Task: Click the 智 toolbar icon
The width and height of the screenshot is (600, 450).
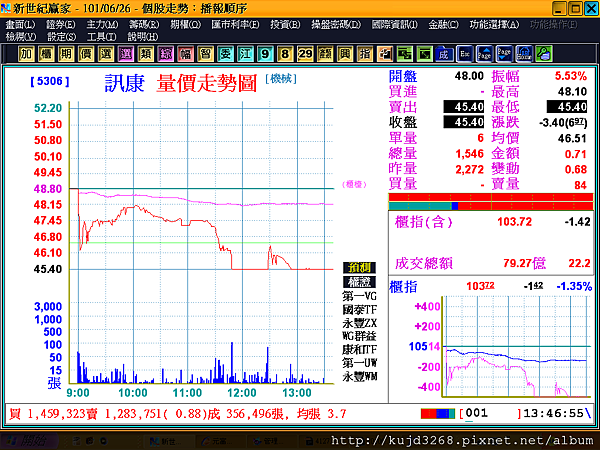Action: tap(205, 54)
